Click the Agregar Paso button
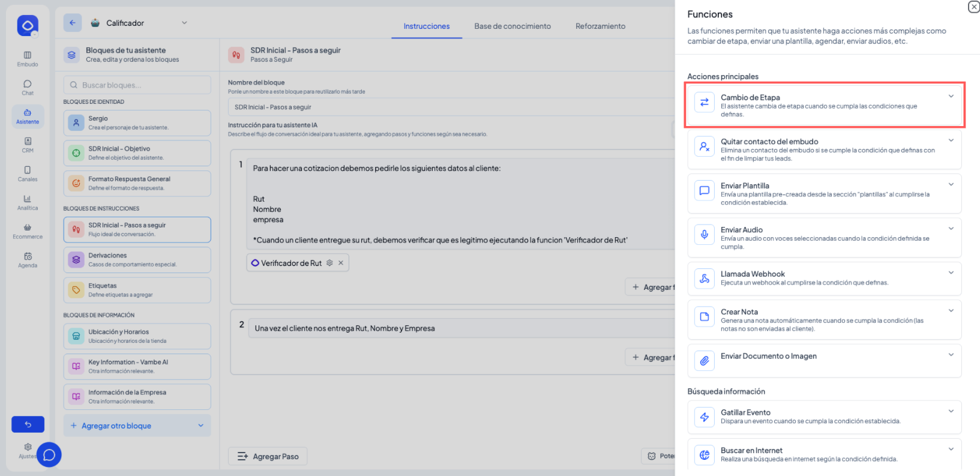This screenshot has width=980, height=476. click(x=268, y=456)
